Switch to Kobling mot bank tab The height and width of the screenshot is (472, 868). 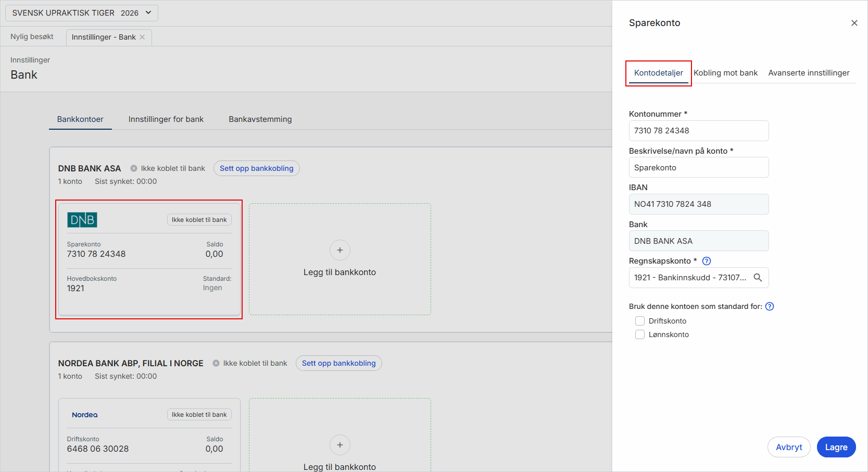(725, 73)
